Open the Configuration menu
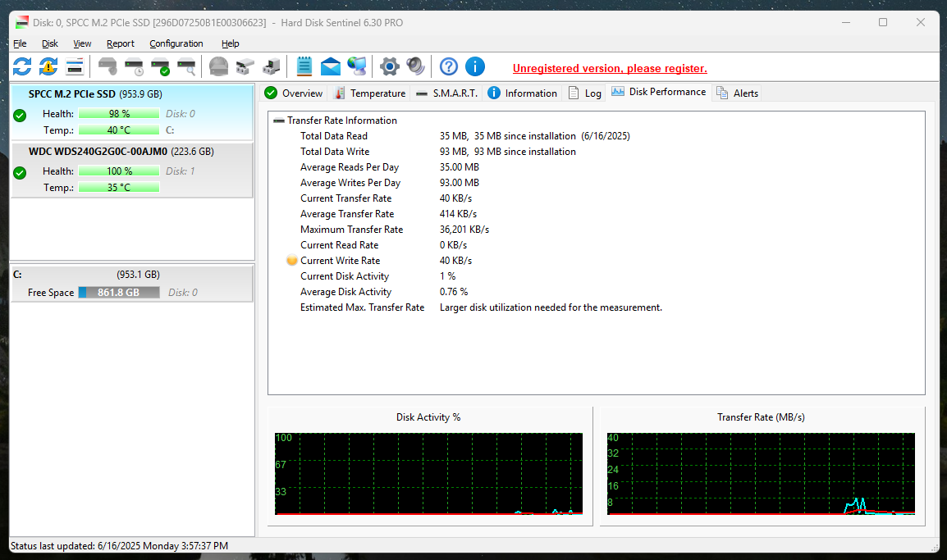The width and height of the screenshot is (947, 560). click(x=176, y=43)
